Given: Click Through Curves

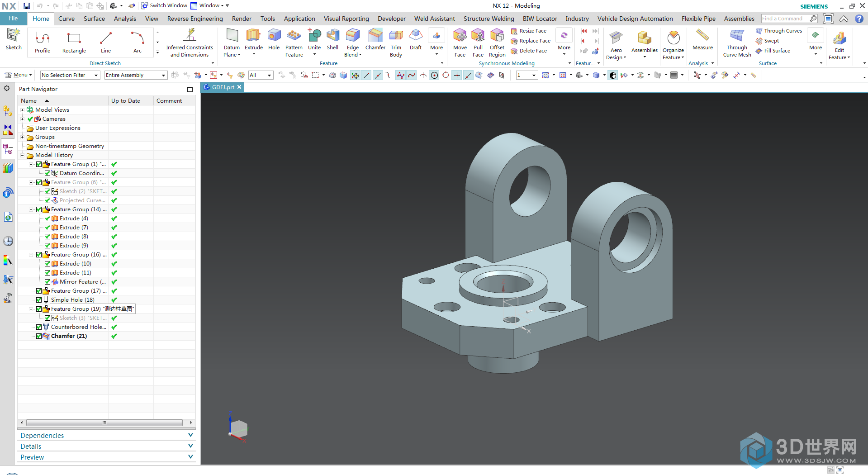Looking at the screenshot, I should [x=778, y=31].
